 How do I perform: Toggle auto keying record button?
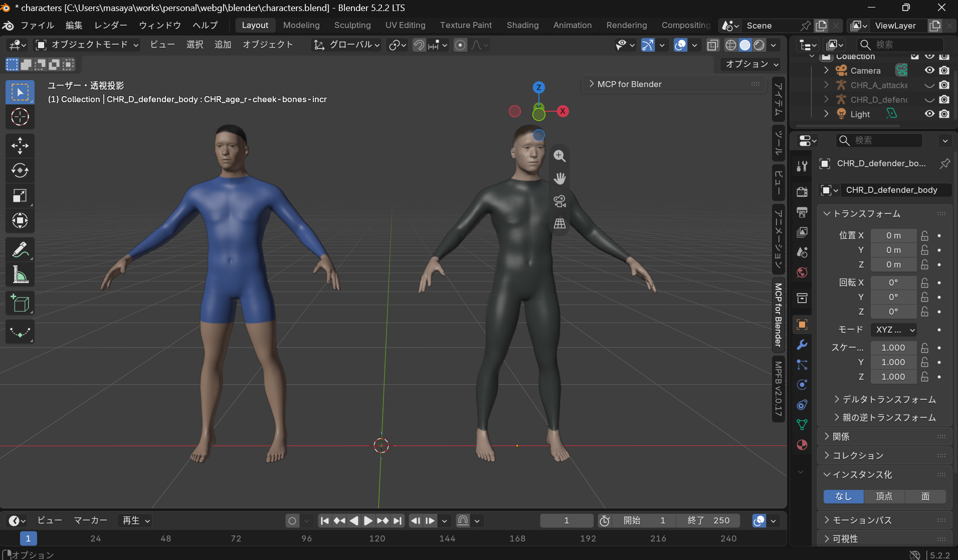coord(292,521)
